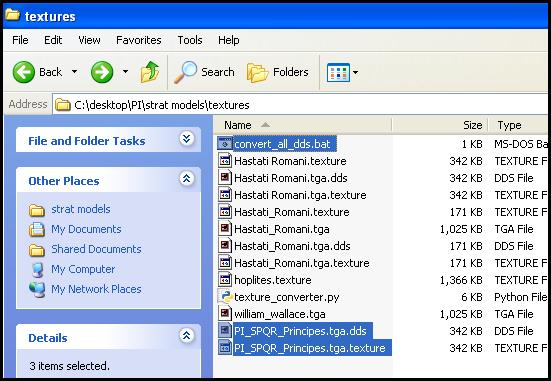Go up one folder level icon
This screenshot has width=551, height=381.
(x=150, y=72)
